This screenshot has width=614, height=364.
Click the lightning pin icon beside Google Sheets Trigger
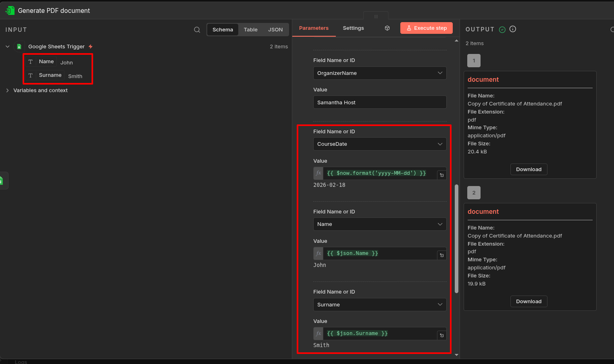(90, 46)
